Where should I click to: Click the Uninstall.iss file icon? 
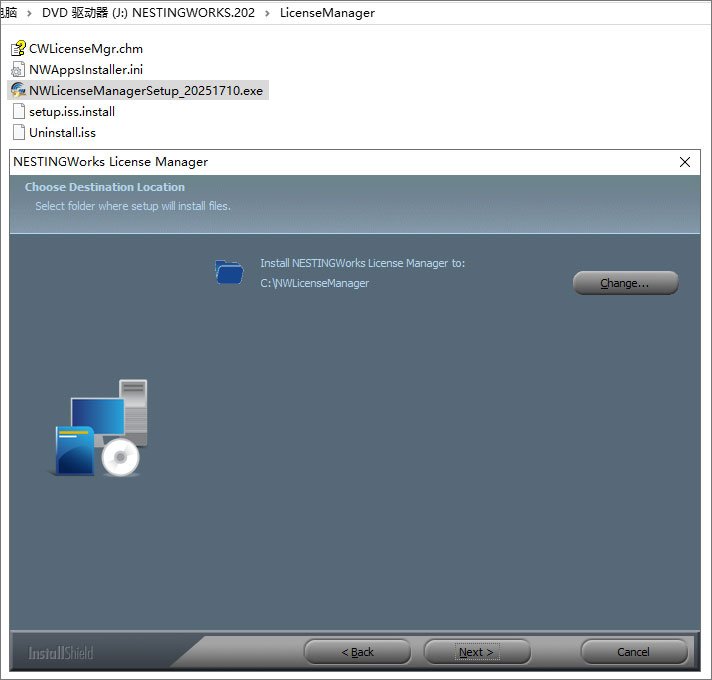(x=19, y=132)
